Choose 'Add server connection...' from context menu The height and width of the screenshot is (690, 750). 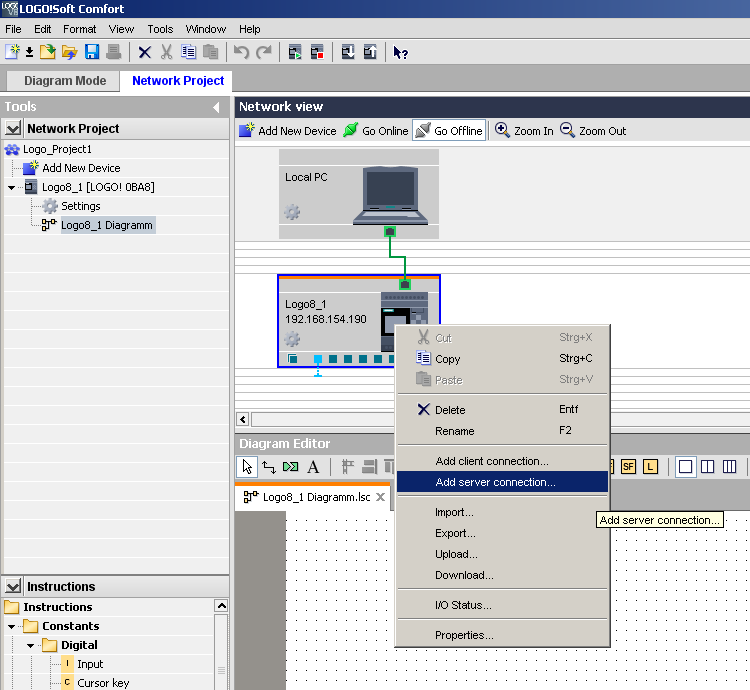(495, 482)
